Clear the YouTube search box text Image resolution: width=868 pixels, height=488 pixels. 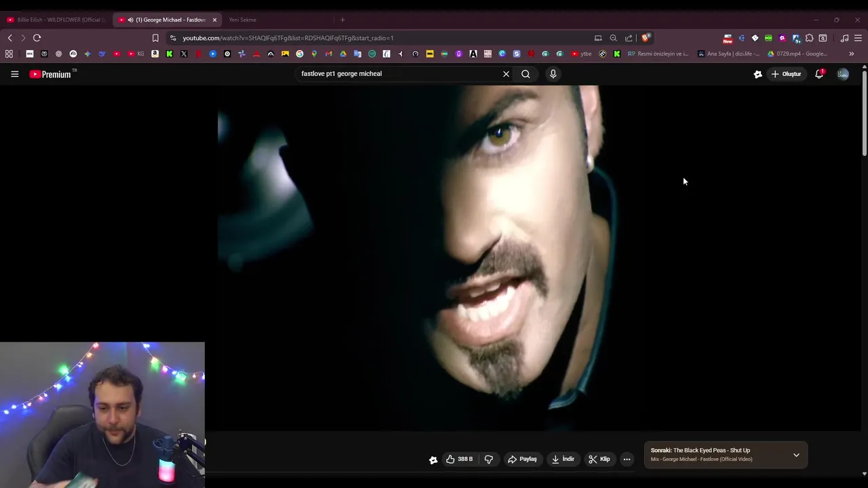point(506,74)
